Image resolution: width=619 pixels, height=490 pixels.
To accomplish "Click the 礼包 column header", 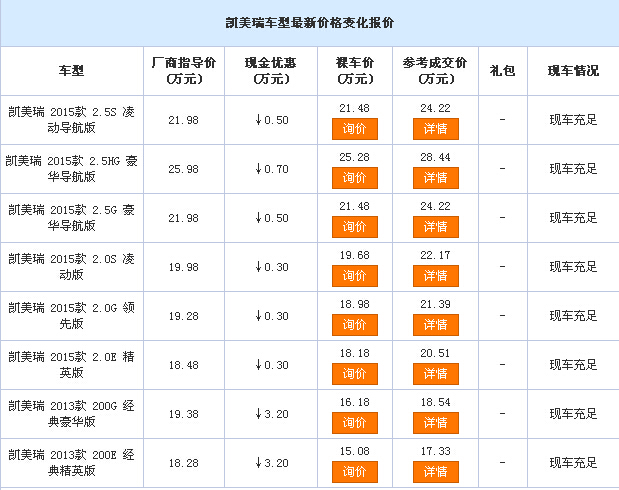I will pos(503,71).
